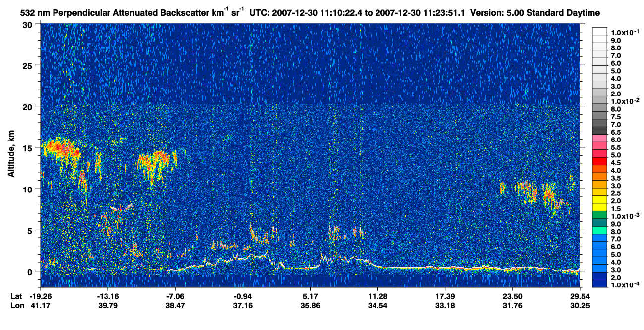
Task: Click latitude value '11.28'
Action: pos(377,296)
